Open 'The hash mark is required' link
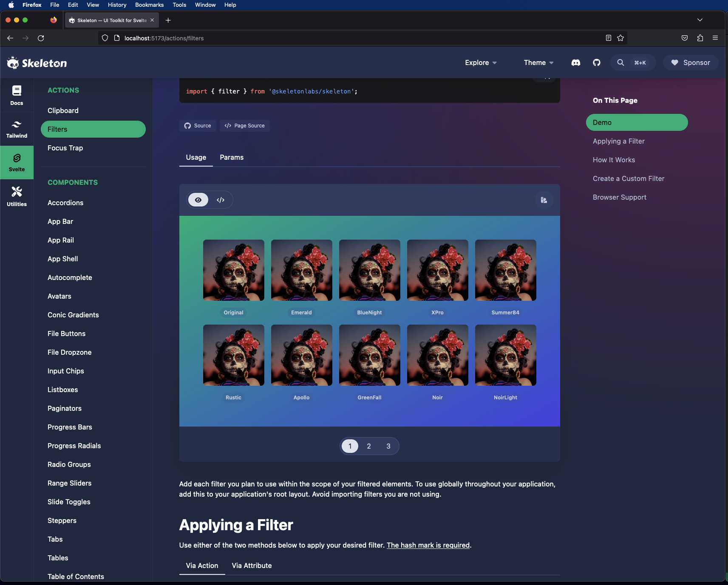The height and width of the screenshot is (585, 728). [x=428, y=545]
